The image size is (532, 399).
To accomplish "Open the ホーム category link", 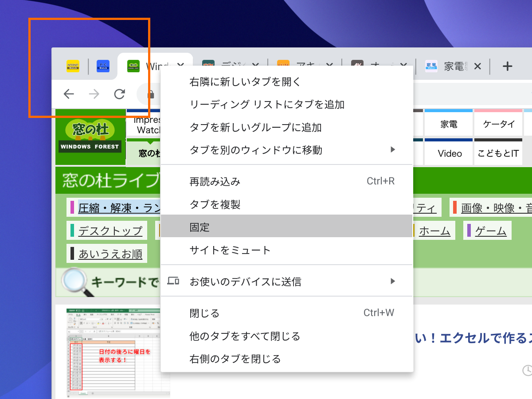I will [435, 230].
